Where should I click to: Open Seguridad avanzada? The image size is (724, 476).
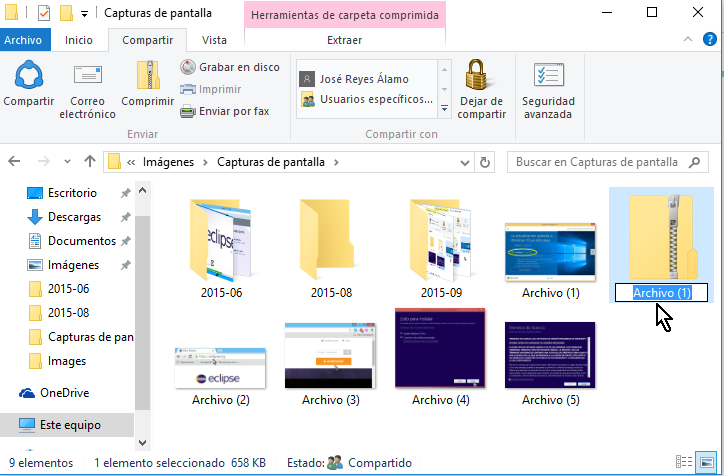click(x=548, y=90)
